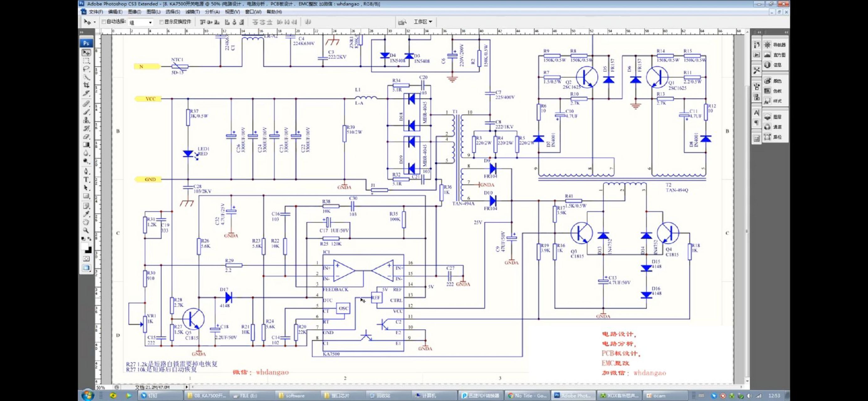The image size is (868, 401).
Task: Enable the 显示变换控件 checkbox
Action: pyautogui.click(x=161, y=22)
